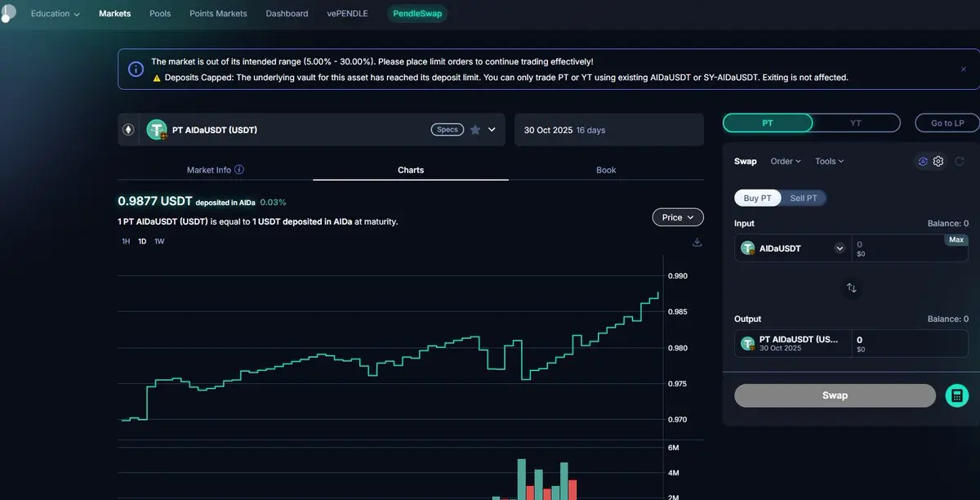This screenshot has height=500, width=980.
Task: Expand the market selector chevron
Action: [492, 129]
